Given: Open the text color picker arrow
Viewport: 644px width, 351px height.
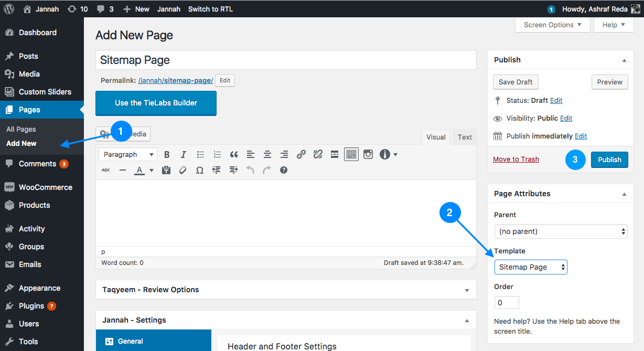Looking at the screenshot, I should point(152,170).
